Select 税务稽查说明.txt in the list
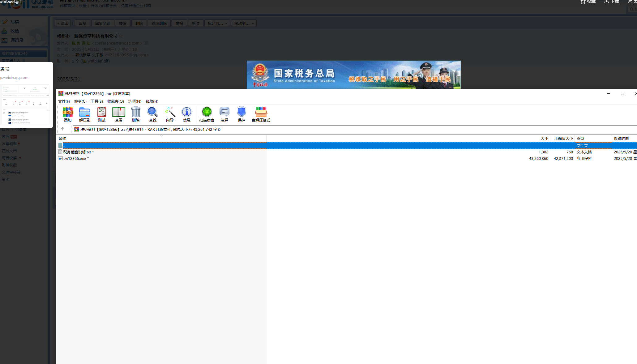 77,152
